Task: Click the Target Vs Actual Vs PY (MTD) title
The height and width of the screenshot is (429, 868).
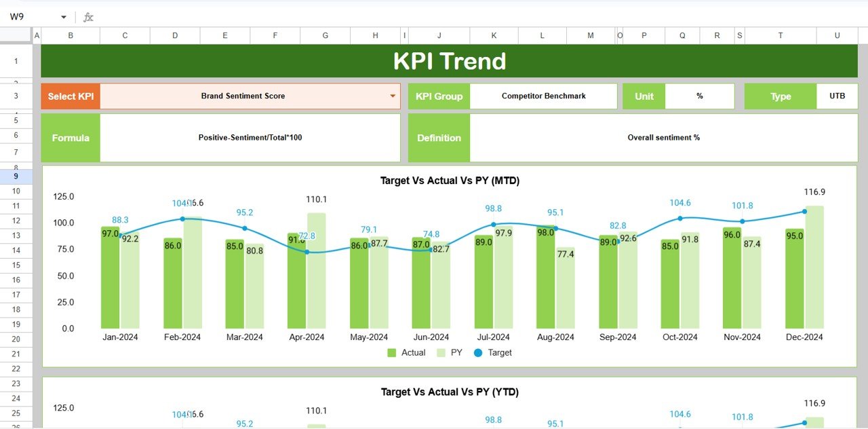Action: [450, 181]
